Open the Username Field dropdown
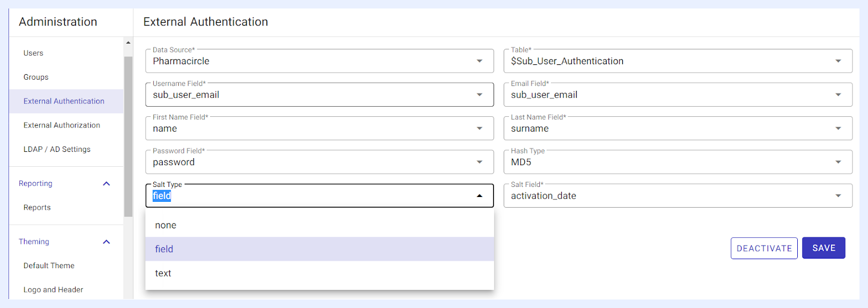 (x=319, y=95)
